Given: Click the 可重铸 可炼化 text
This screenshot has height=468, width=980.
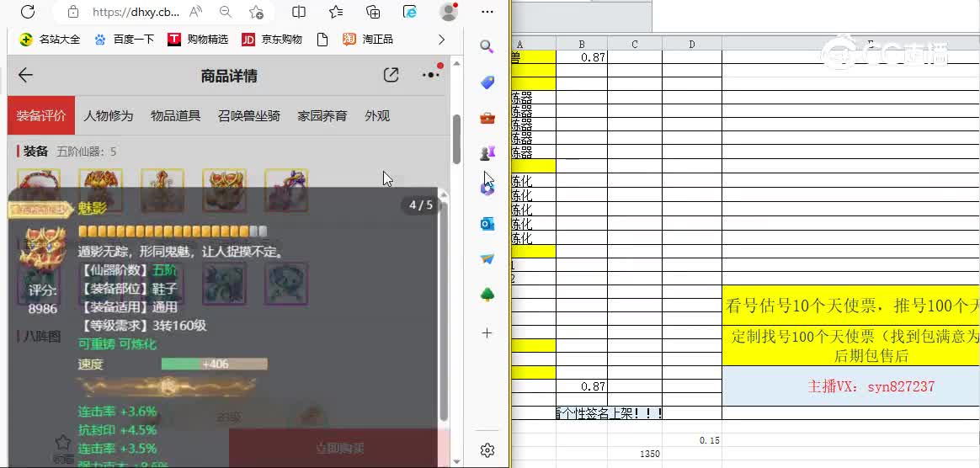Looking at the screenshot, I should click(117, 344).
